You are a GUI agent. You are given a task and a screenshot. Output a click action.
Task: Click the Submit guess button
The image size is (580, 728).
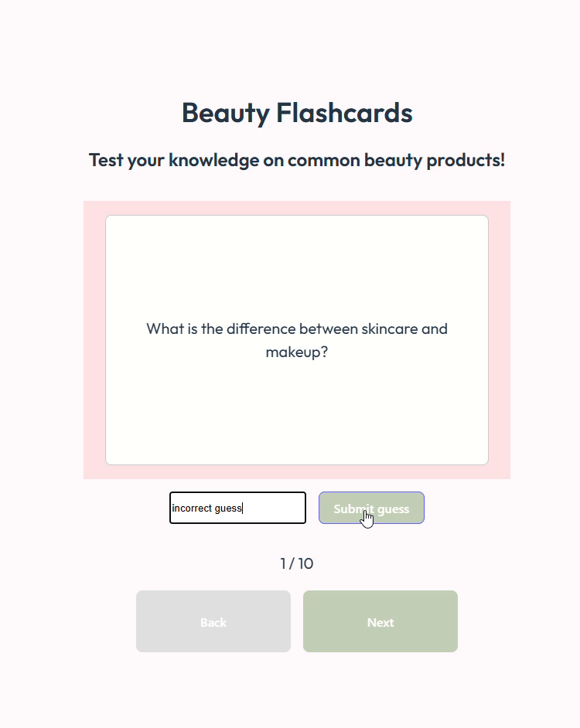pyautogui.click(x=371, y=508)
